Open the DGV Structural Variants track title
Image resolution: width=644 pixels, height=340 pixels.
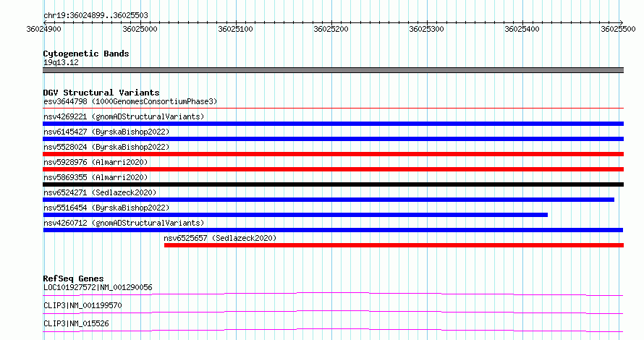tap(101, 93)
